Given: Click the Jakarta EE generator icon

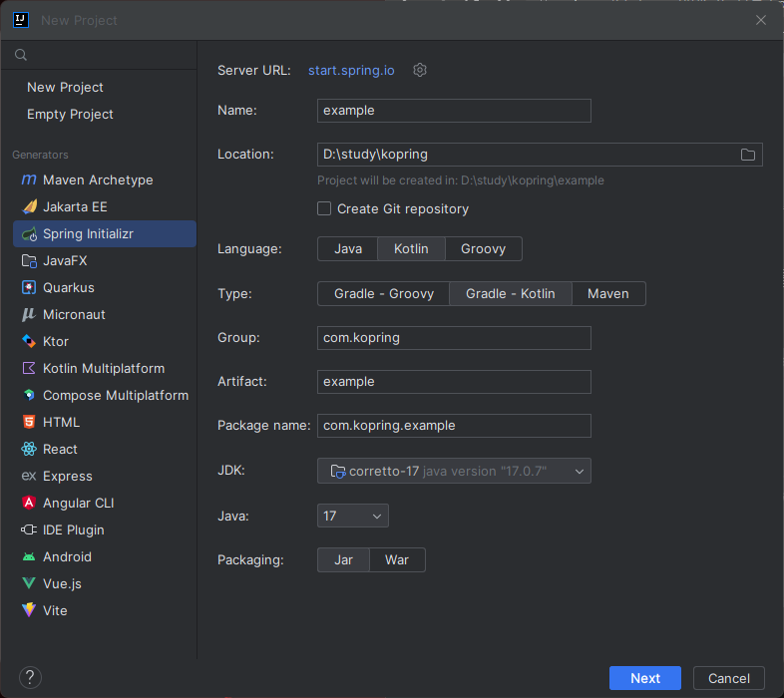Looking at the screenshot, I should 29,206.
